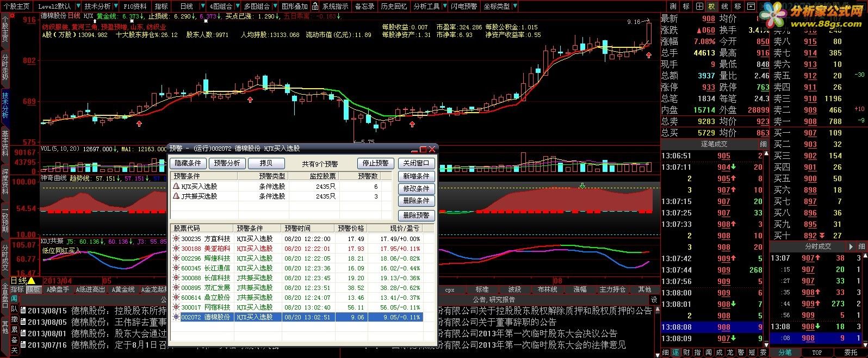Select 主力持仓 indicator tab
The image size is (868, 358).
(612, 289)
